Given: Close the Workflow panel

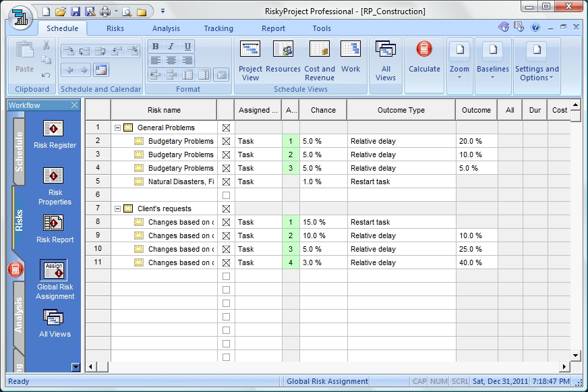Looking at the screenshot, I should [x=75, y=105].
